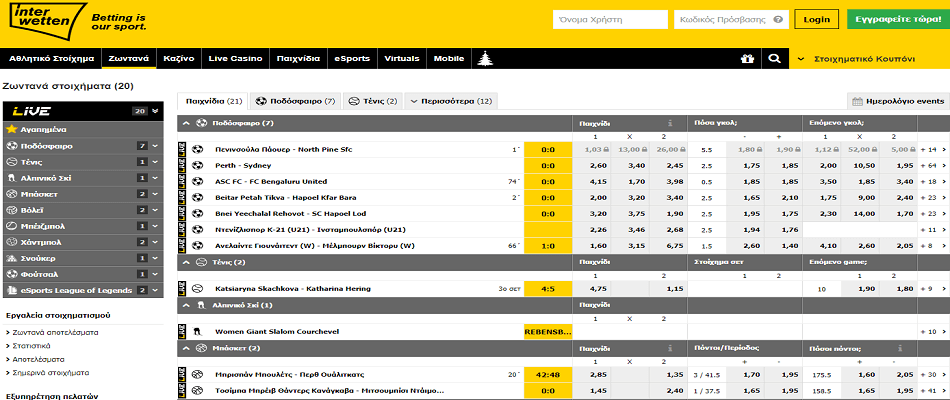This screenshot has height=400, width=950.
Task: Click snooker icon in Σνούκερ sidebar row
Action: 11,258
